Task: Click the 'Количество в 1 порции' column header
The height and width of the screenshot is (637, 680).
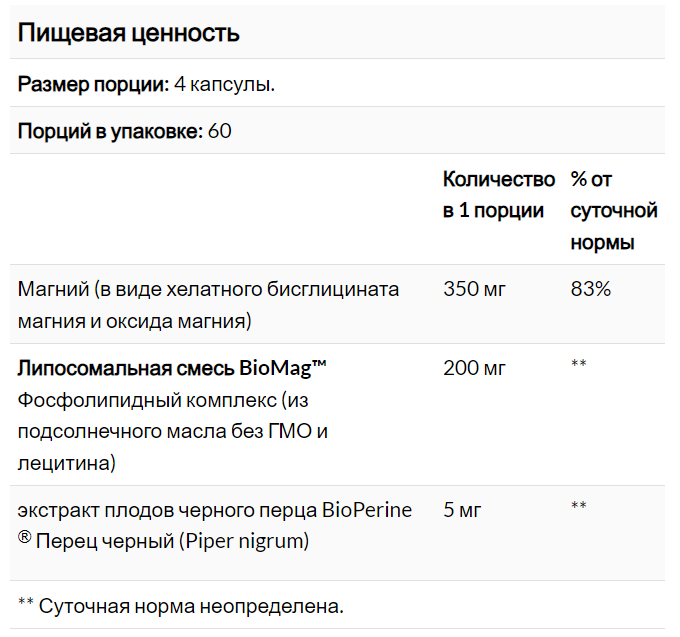Action: (499, 195)
